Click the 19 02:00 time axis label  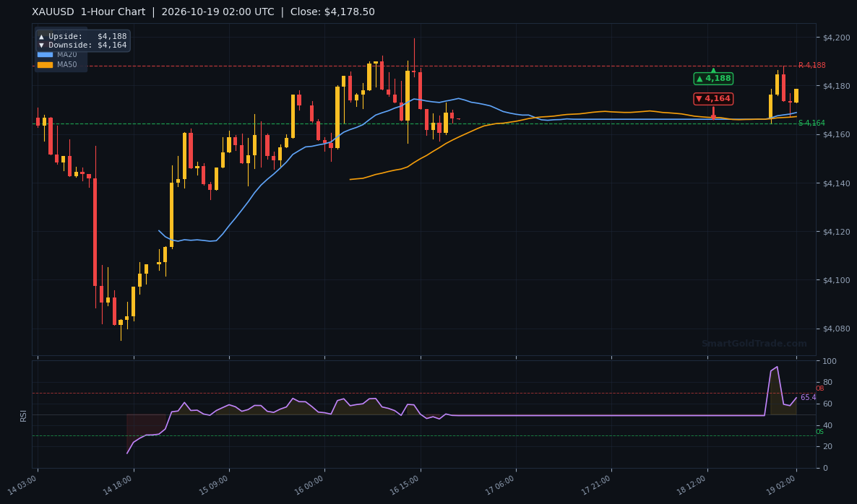[x=781, y=485]
